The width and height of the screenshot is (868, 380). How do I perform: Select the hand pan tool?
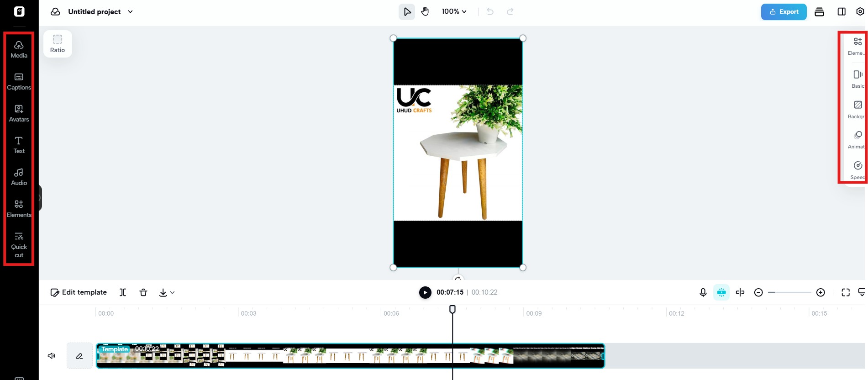[x=425, y=11]
